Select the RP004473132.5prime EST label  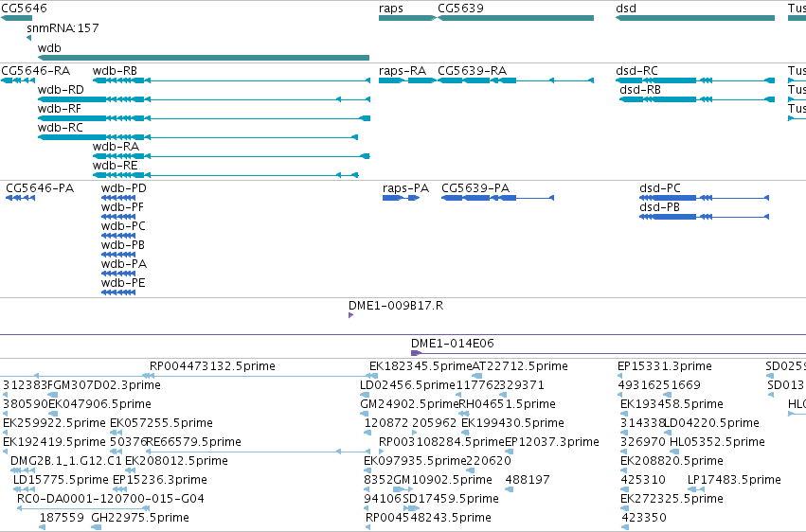pyautogui.click(x=212, y=366)
